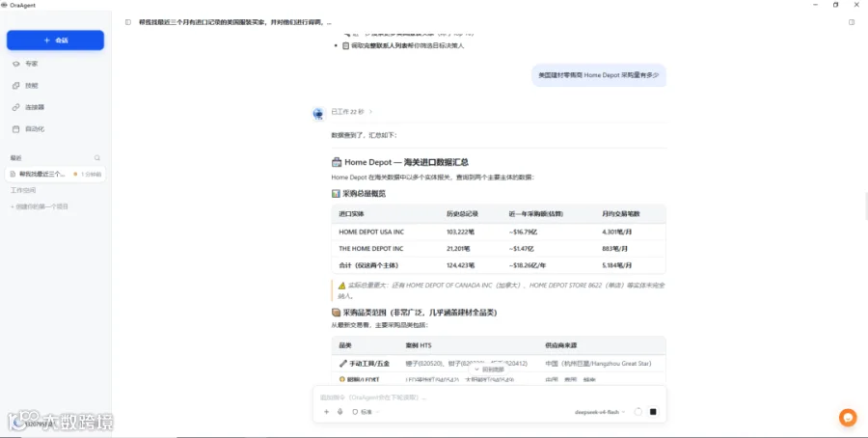Click the Hangzhou Great Star supplier cell
The height and width of the screenshot is (438, 868).
point(598,364)
